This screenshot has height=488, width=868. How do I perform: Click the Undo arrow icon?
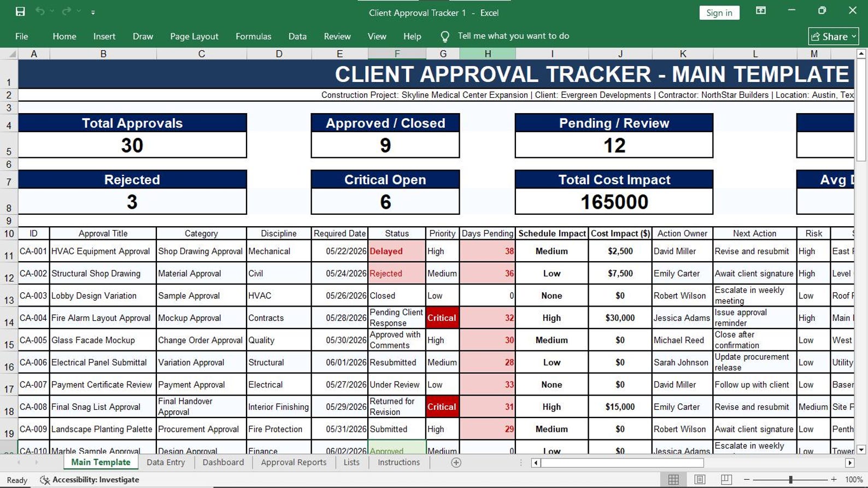pyautogui.click(x=40, y=11)
